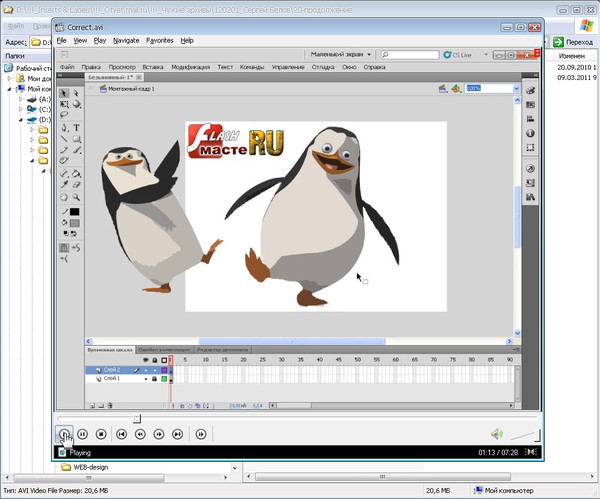Click the frame step button in player
The image size is (600, 499).
coord(201,434)
